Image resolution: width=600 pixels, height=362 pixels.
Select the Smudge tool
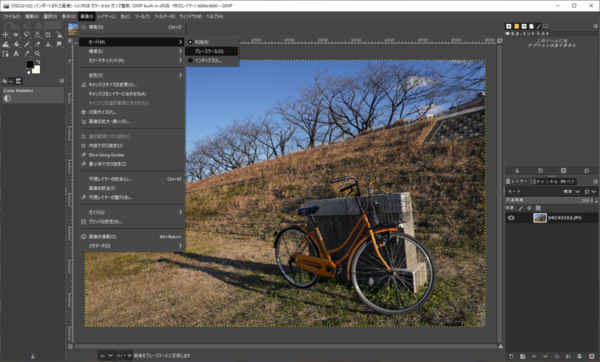[x=59, y=44]
